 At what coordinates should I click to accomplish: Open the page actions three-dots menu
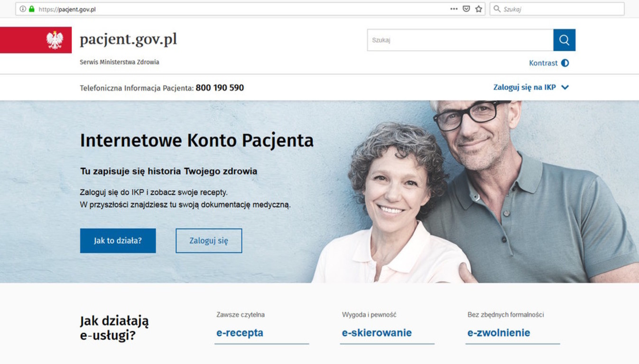point(454,9)
